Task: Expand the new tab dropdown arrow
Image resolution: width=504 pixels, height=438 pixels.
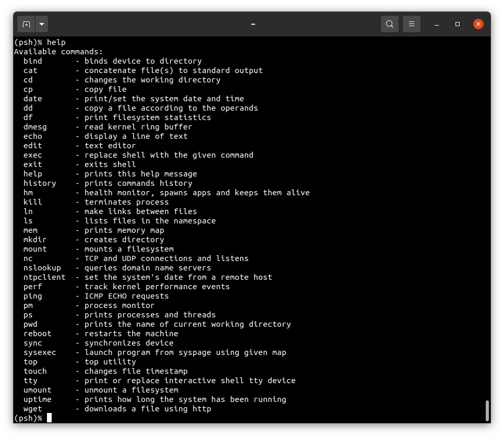Action: coord(42,24)
